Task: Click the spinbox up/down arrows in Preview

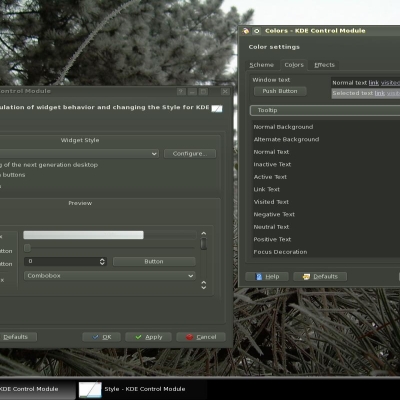Action: click(x=102, y=262)
